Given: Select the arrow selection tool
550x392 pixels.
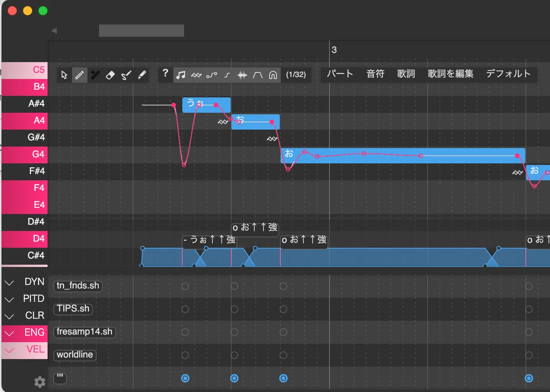Looking at the screenshot, I should [x=64, y=75].
